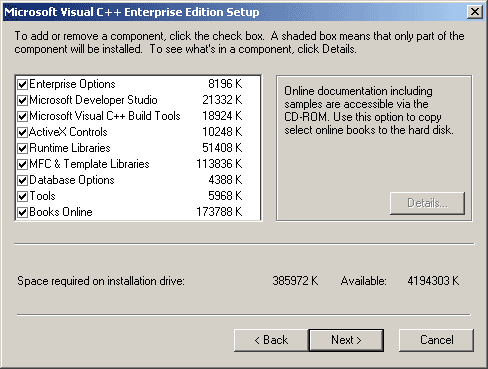Click the 173788 K size value
The width and height of the screenshot is (488, 369).
click(x=219, y=212)
